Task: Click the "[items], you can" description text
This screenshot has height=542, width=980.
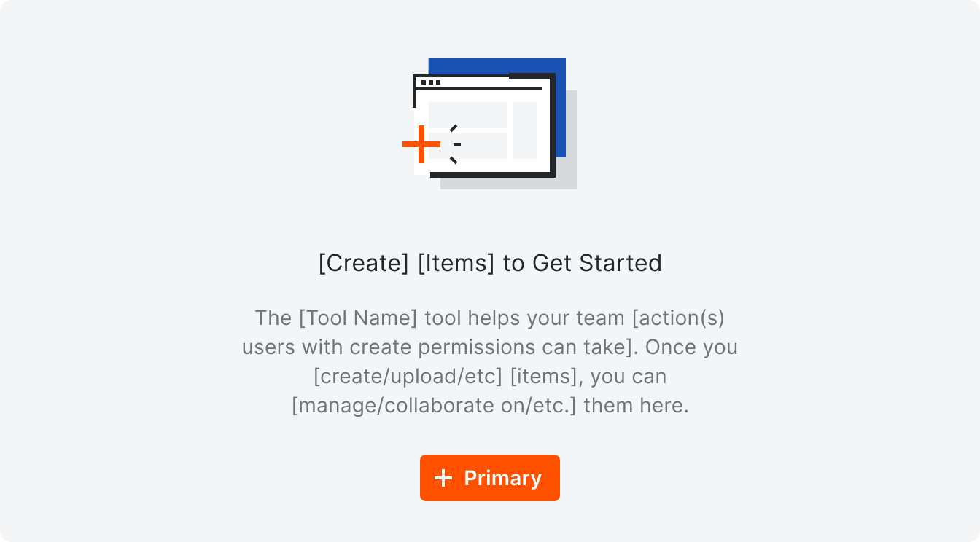Action: [x=588, y=377]
